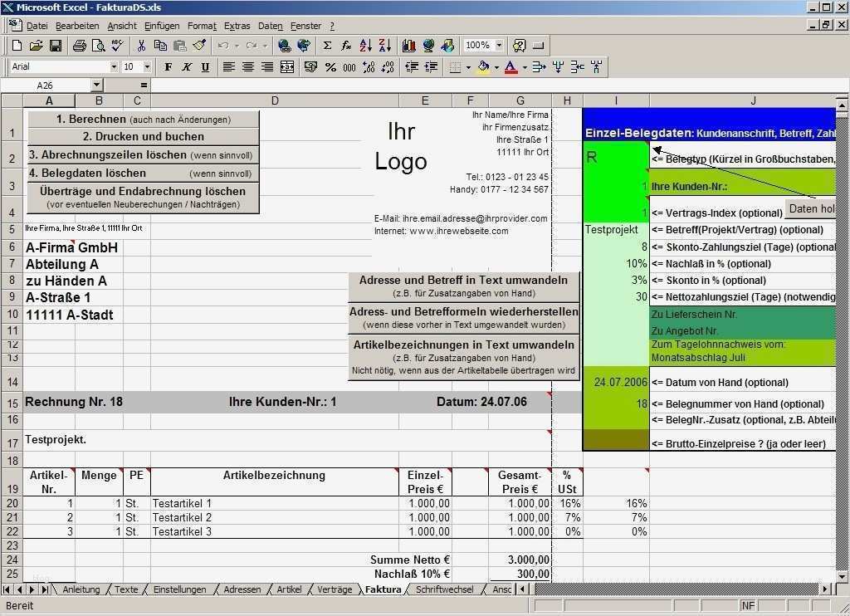The width and height of the screenshot is (850, 616).
Task: Click the Format Painter brush icon
Action: point(199,46)
